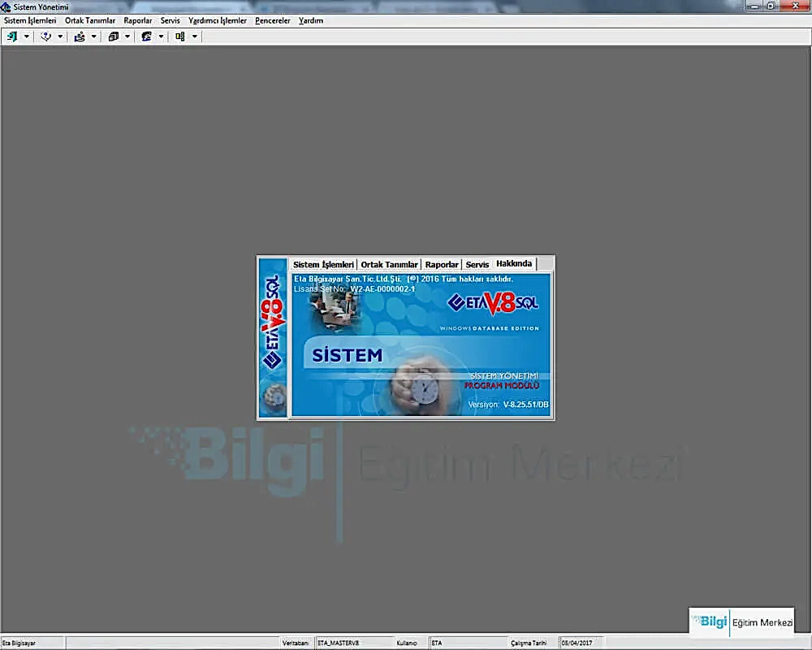Switch to the Servis tab in the center panel

[x=477, y=265]
